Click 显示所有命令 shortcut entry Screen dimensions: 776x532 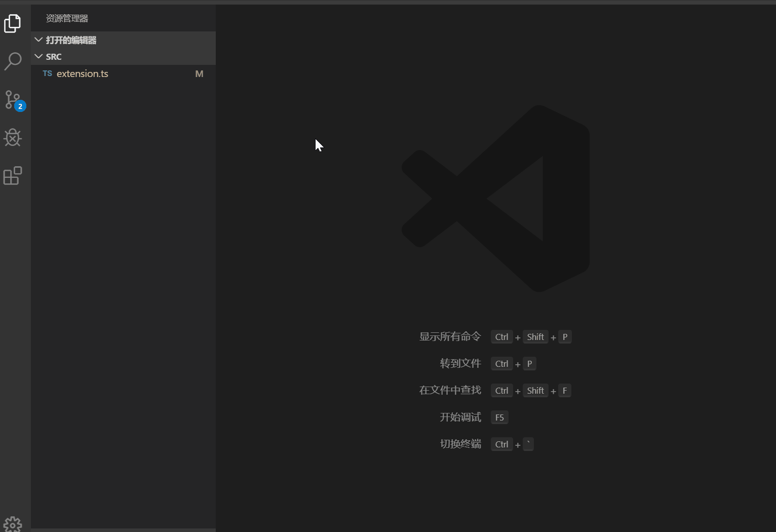449,336
